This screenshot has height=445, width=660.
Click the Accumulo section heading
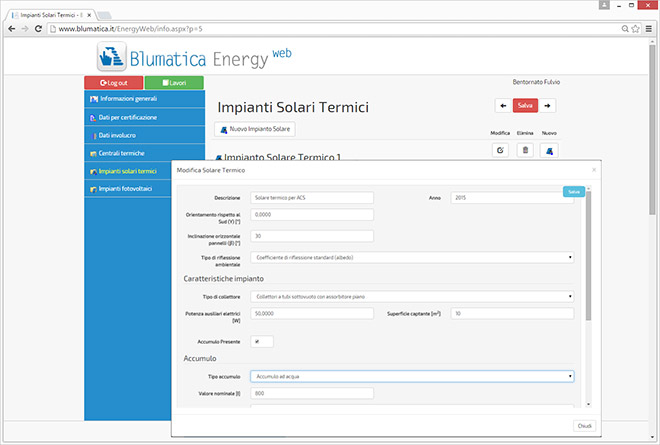tap(200, 358)
